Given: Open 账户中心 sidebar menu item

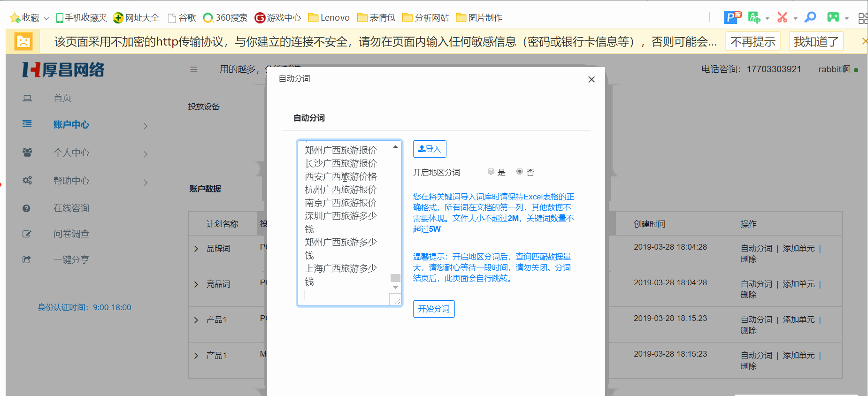Looking at the screenshot, I should point(71,125).
